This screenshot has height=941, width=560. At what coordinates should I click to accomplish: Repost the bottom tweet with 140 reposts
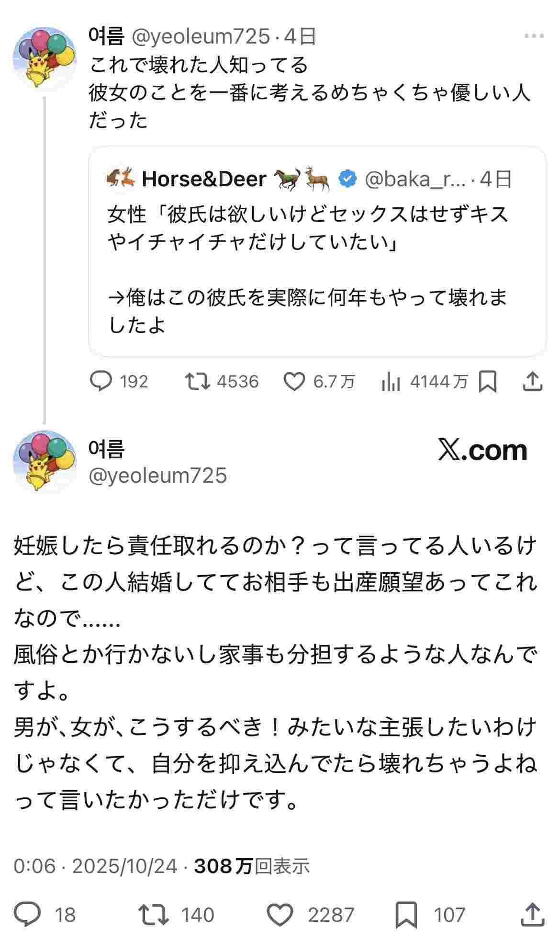coord(154,914)
